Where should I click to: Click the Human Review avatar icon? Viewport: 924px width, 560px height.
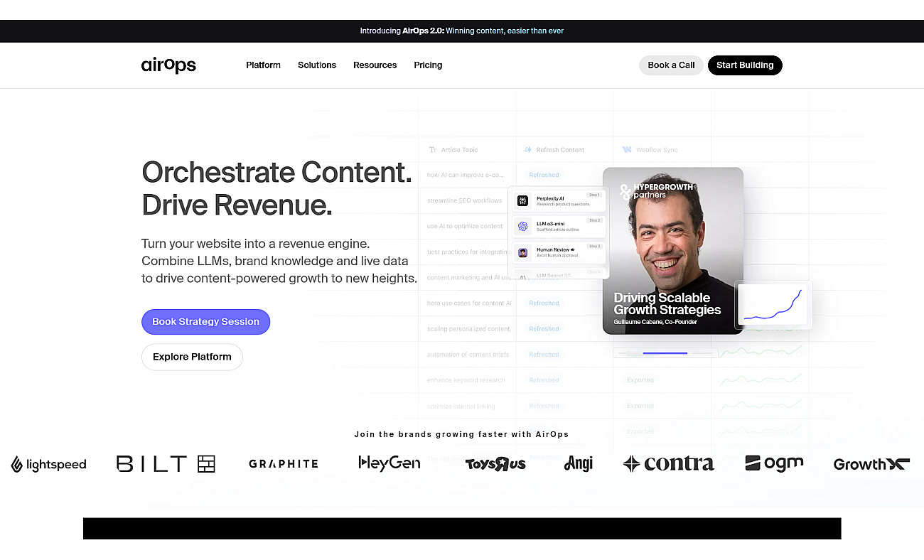coord(522,252)
